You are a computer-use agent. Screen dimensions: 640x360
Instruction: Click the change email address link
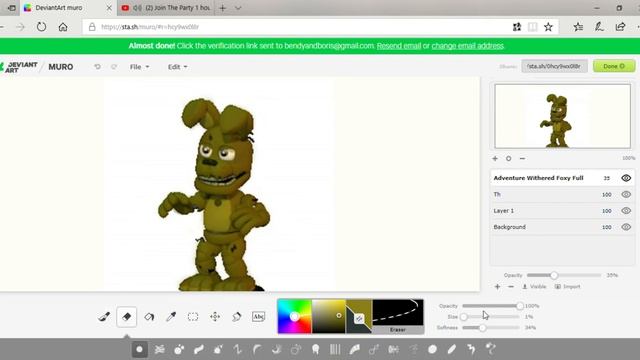pos(467,46)
